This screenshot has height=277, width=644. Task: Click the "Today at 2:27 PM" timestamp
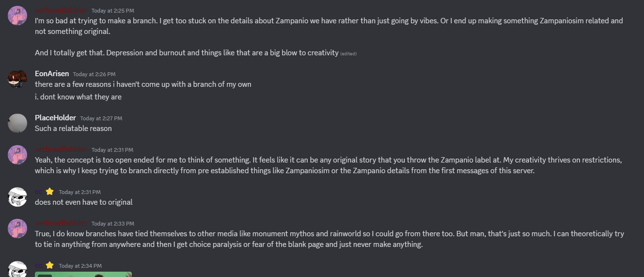click(101, 118)
